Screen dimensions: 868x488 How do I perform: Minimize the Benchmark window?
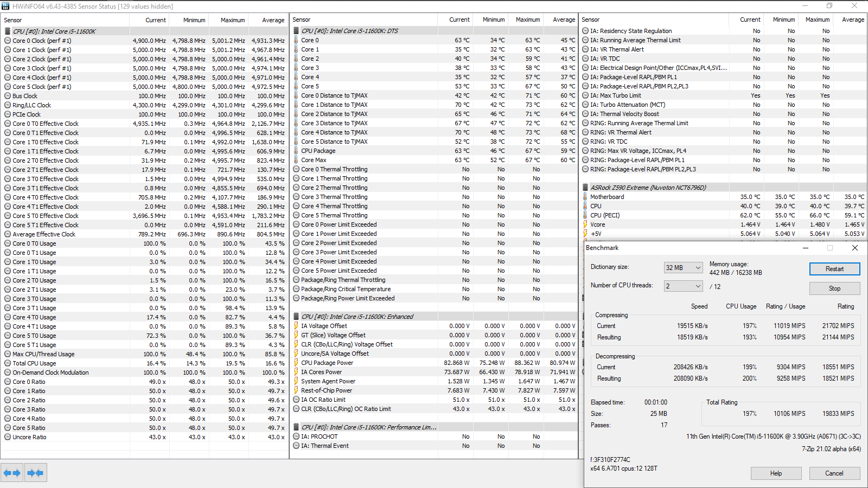tap(806, 248)
